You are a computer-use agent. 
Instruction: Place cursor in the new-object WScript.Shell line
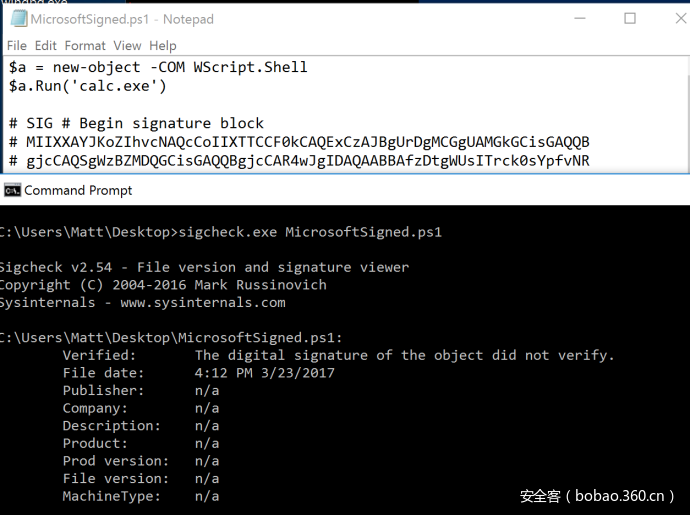coord(158,67)
